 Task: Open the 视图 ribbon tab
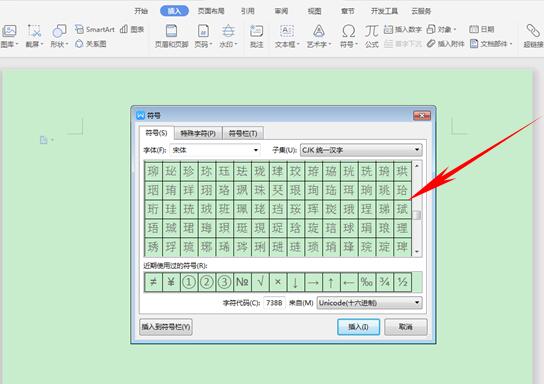[x=314, y=11]
